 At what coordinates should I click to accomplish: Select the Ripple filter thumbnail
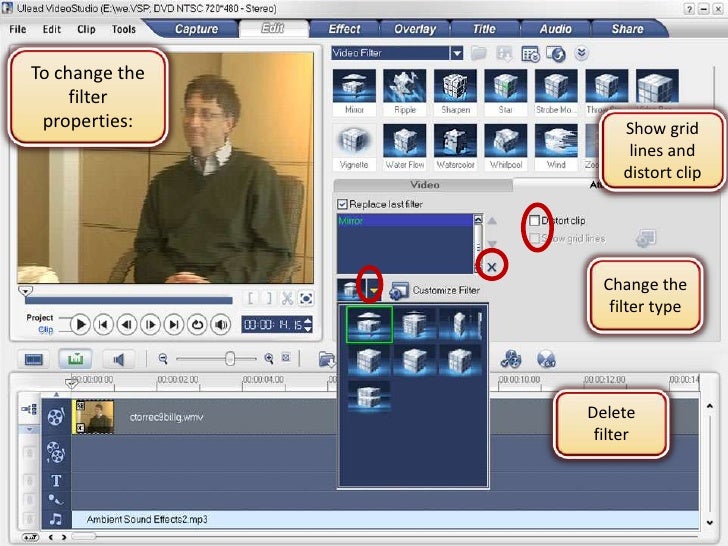(x=405, y=85)
